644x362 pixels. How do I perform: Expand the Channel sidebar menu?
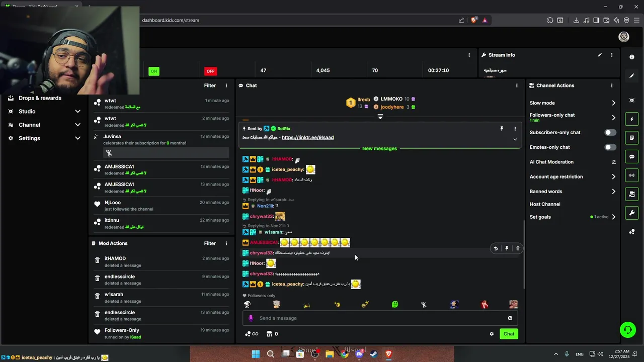[77, 125]
